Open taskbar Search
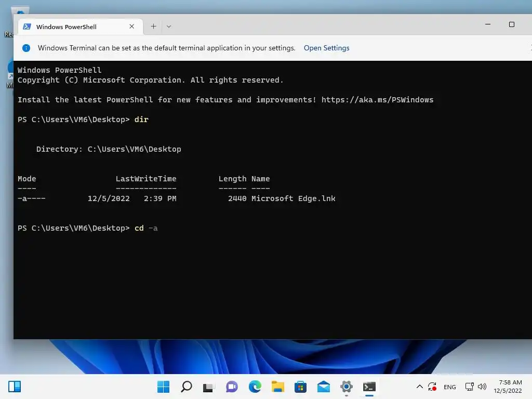The image size is (532, 399). point(187,387)
